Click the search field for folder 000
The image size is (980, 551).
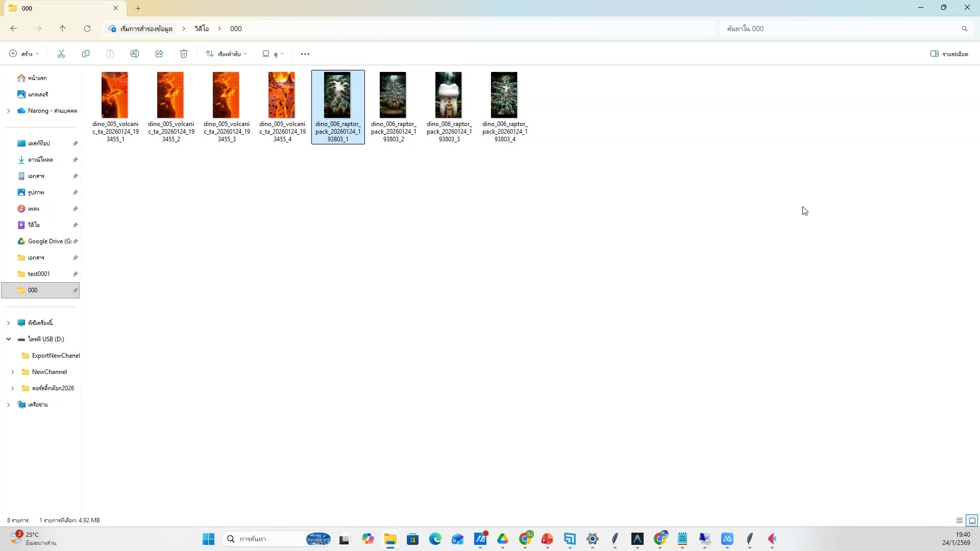point(842,29)
